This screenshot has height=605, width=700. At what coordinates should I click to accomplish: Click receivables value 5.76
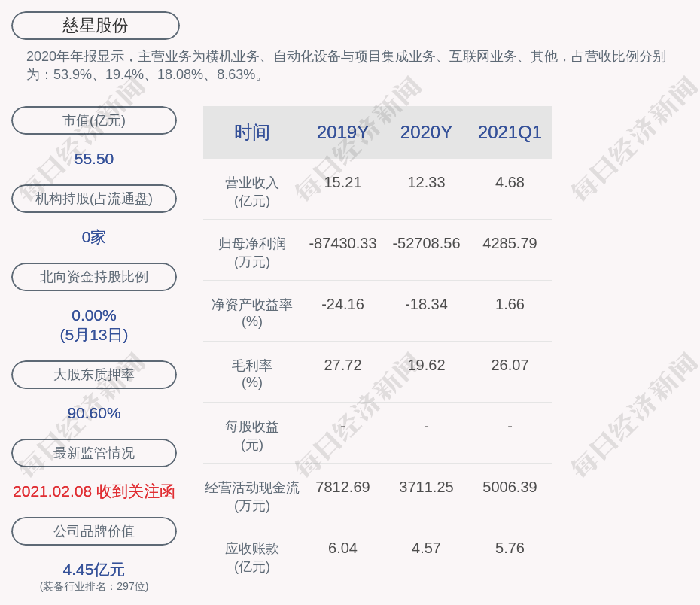[510, 548]
